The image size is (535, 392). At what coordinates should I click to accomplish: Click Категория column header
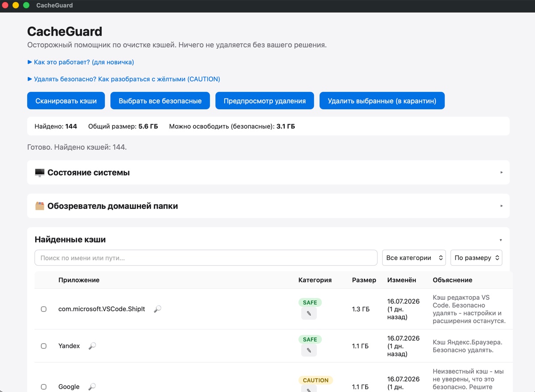point(315,280)
